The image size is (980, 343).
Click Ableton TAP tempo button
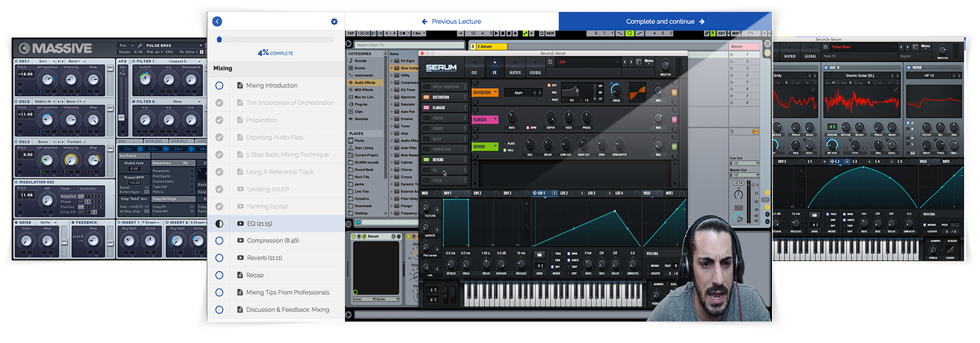click(351, 33)
